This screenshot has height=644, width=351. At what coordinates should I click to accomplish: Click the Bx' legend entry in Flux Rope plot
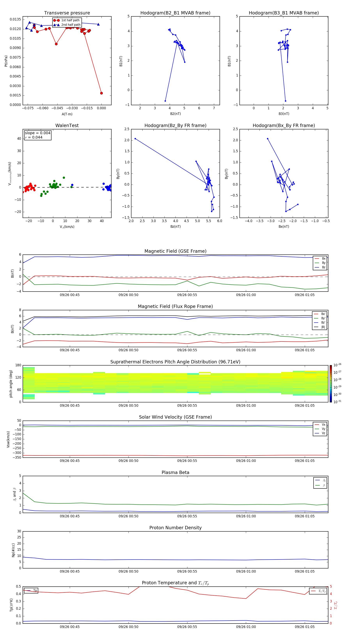click(320, 314)
